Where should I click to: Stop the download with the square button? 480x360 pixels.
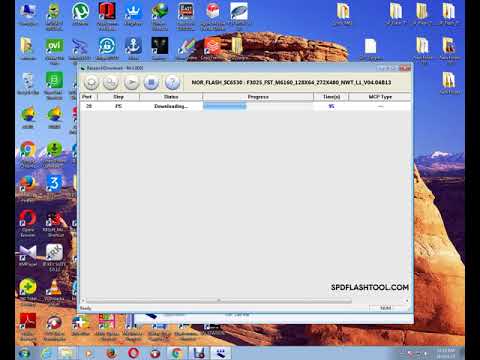pyautogui.click(x=151, y=82)
